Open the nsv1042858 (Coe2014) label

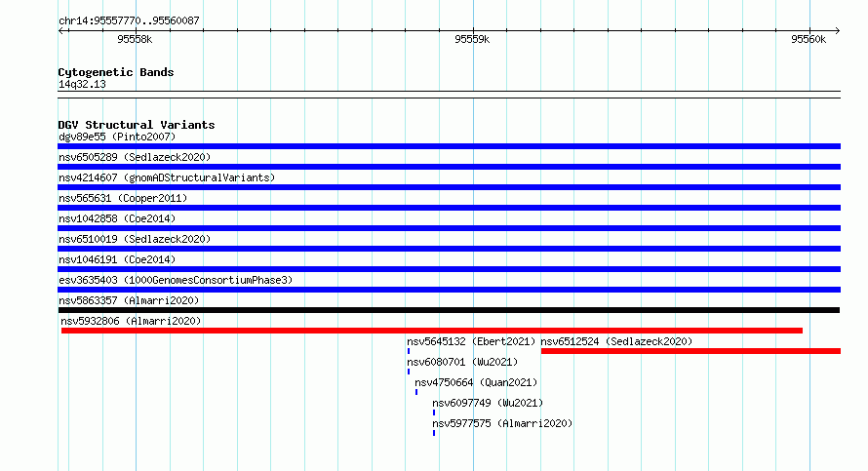[117, 218]
